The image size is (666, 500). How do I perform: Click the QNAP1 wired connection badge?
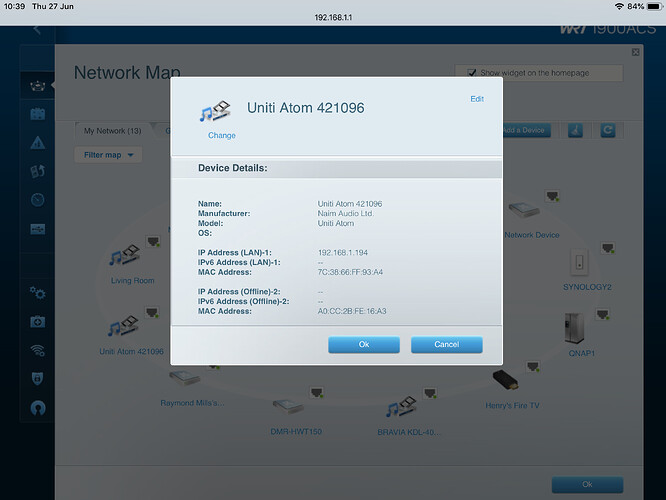coord(602,314)
